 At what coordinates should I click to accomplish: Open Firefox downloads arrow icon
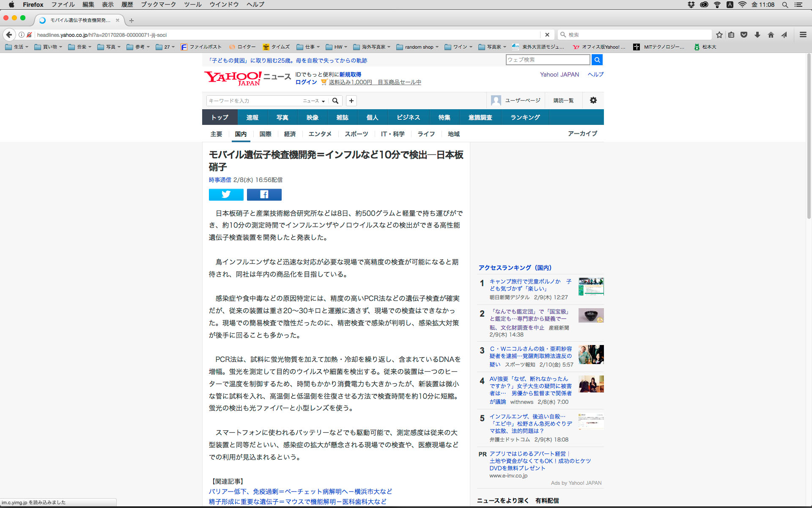pos(757,35)
